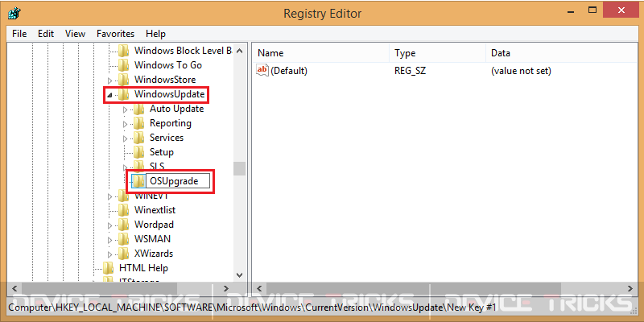Click the (value not set) data cell

(x=521, y=71)
